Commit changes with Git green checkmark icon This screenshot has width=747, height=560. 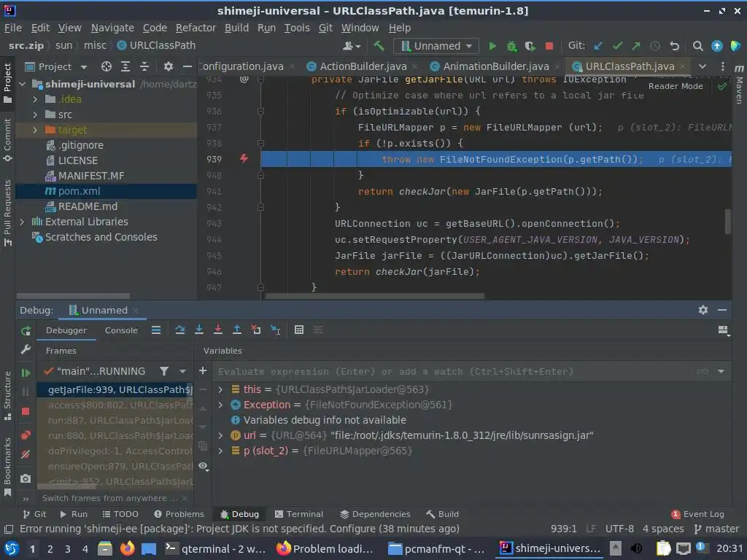[x=617, y=46]
